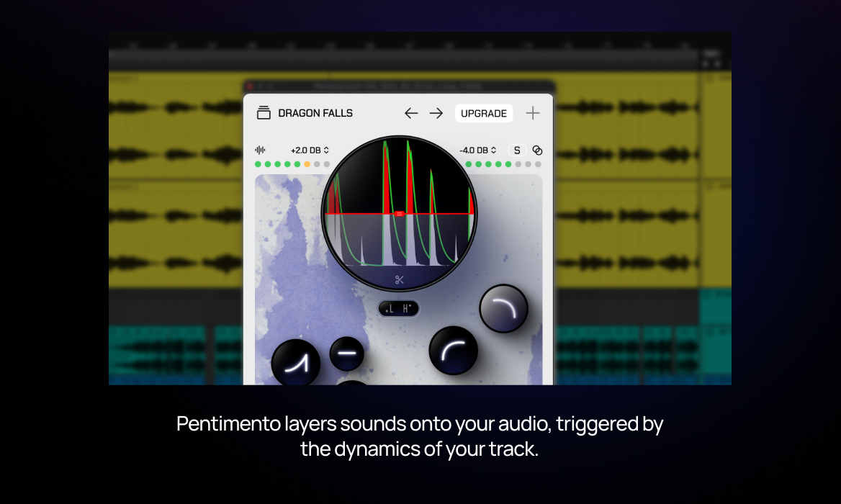841x504 pixels.
Task: Click the DRAGON FALLS preset name
Action: pyautogui.click(x=315, y=113)
